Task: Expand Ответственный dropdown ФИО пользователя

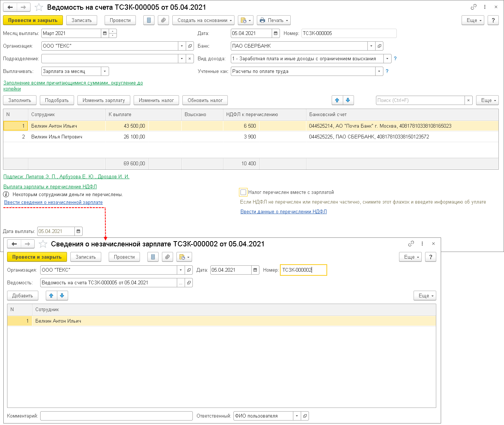Action: [x=297, y=416]
